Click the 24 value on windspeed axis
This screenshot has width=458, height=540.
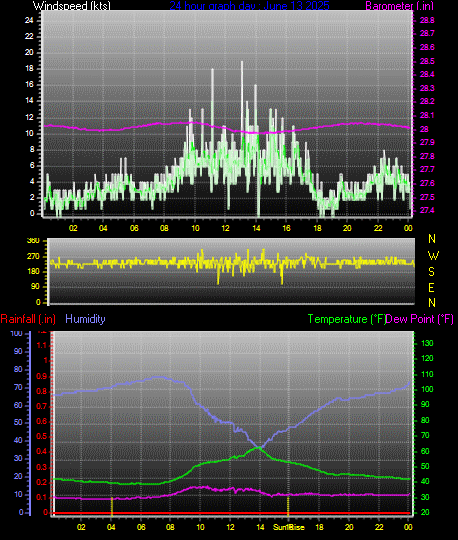(x=29, y=20)
